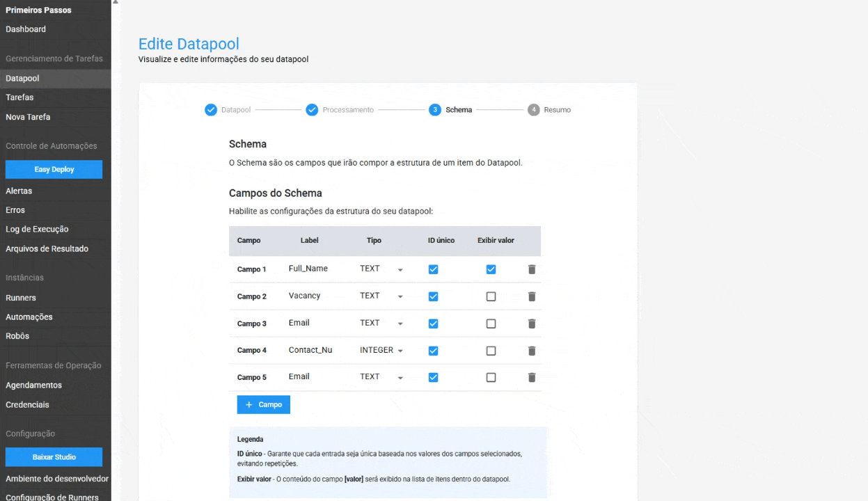Click the Datapool step checkmark icon
This screenshot has height=501, width=868.
click(x=211, y=110)
